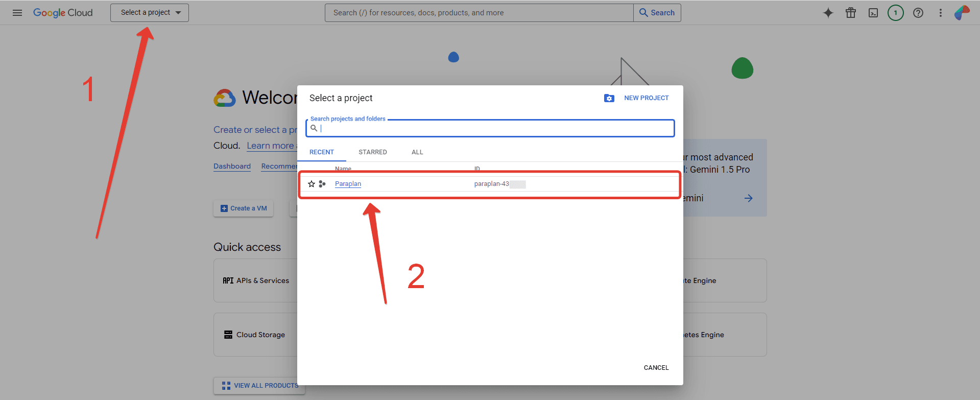Screen dimensions: 980x400
Task: Select the Recent tab
Action: (321, 152)
